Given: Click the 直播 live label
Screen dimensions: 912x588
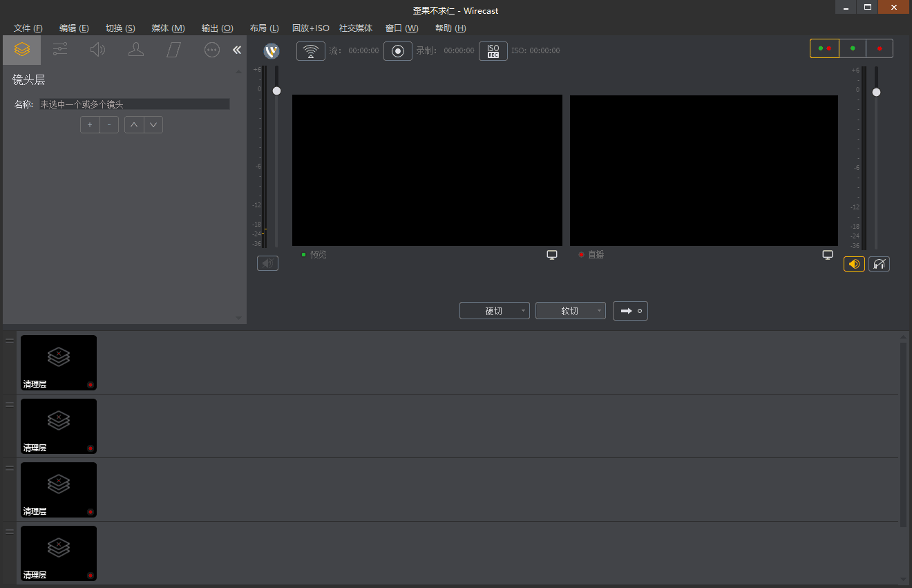Looking at the screenshot, I should tap(596, 255).
